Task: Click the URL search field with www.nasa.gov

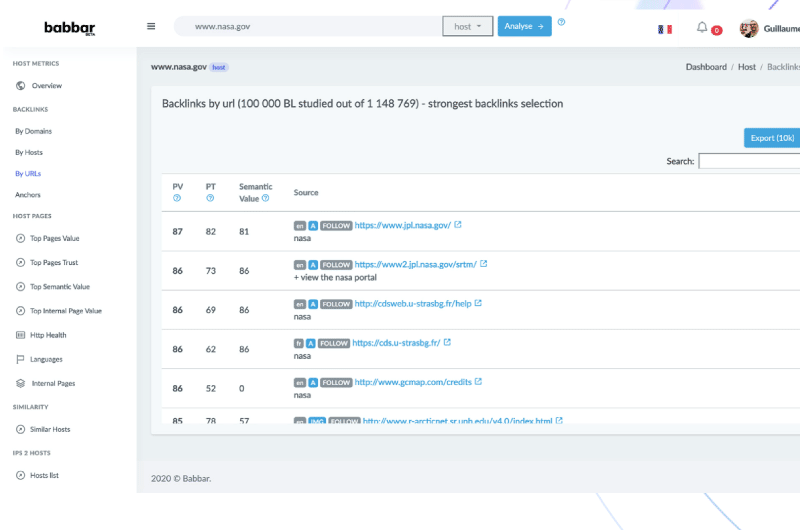Action: point(309,27)
